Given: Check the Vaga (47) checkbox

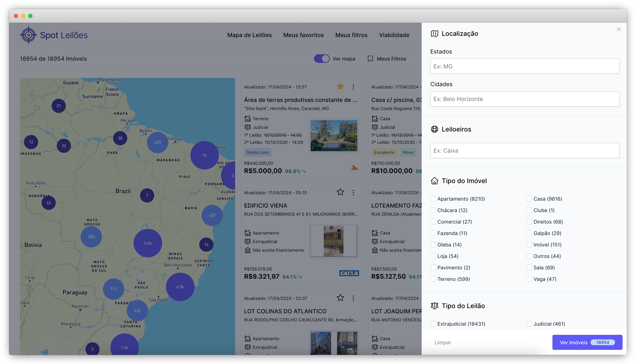Looking at the screenshot, I should click(x=529, y=279).
